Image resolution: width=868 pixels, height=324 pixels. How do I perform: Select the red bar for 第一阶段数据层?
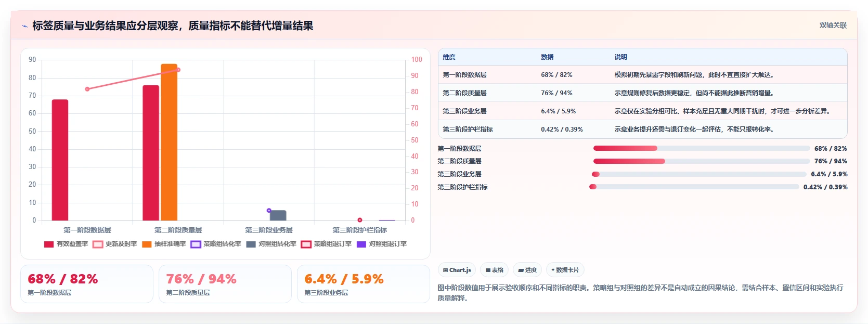click(60, 160)
